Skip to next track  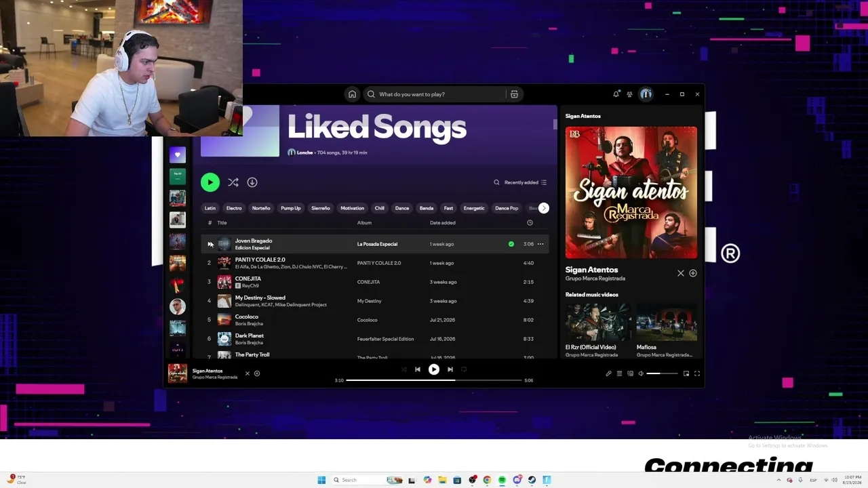(x=450, y=369)
